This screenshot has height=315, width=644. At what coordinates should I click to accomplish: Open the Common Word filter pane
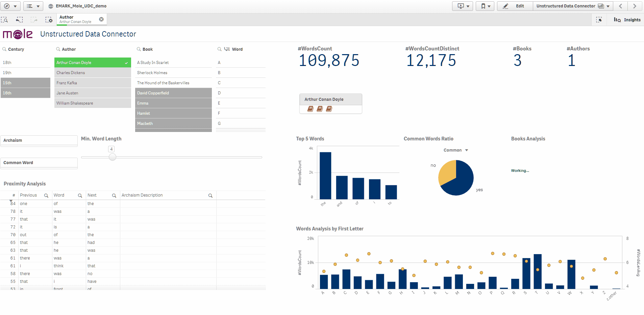tap(39, 163)
